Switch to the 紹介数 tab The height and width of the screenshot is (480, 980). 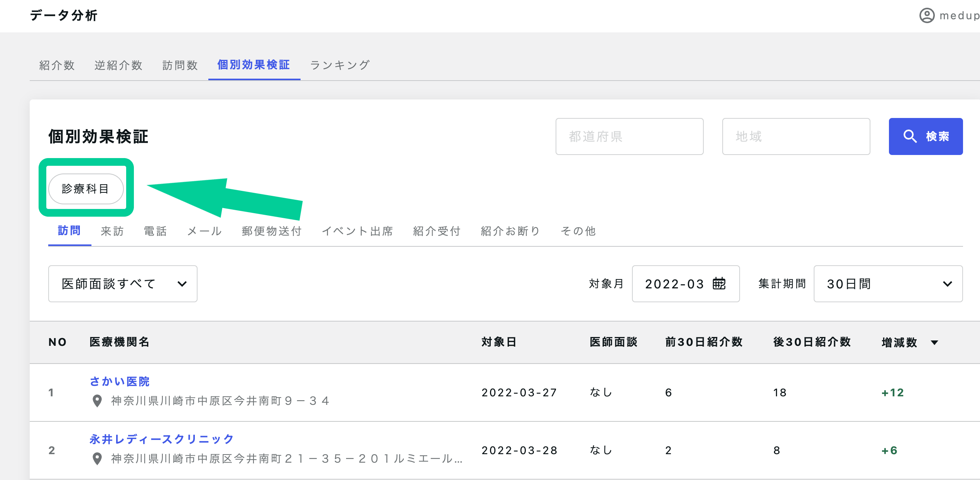57,65
